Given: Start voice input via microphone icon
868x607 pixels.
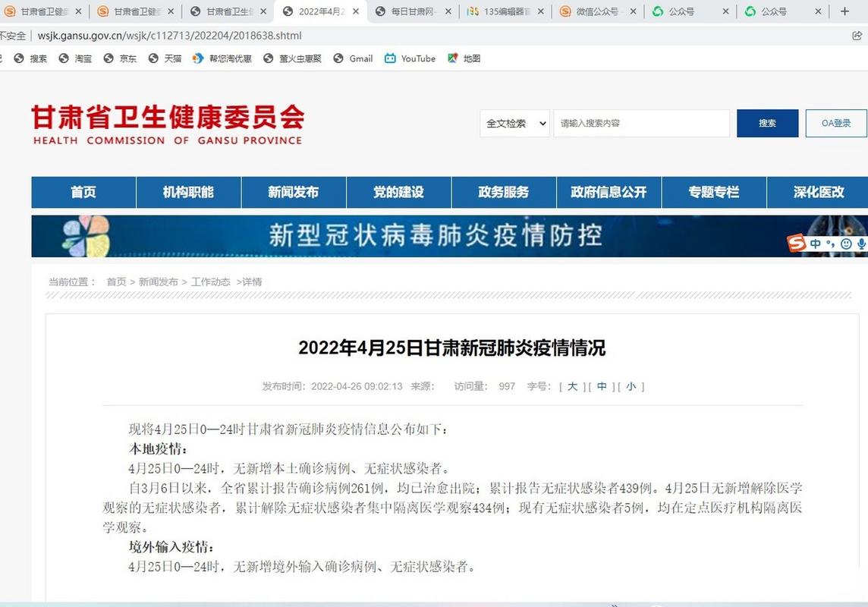Looking at the screenshot, I should coord(860,244).
